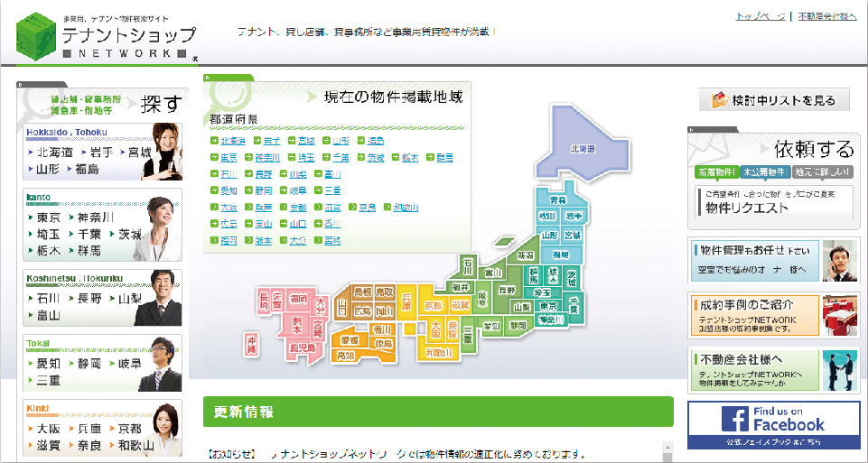Click the green cube Tenant Shop logo

point(36,36)
